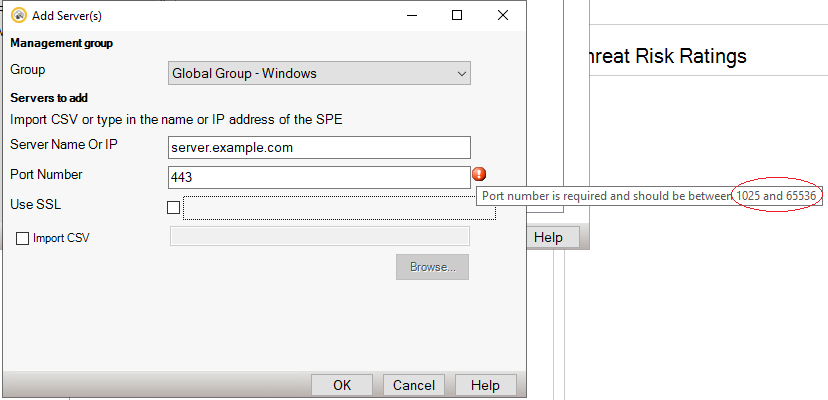Enable the Use SSL checkbox
Image resolution: width=828 pixels, height=400 pixels.
pyautogui.click(x=174, y=208)
